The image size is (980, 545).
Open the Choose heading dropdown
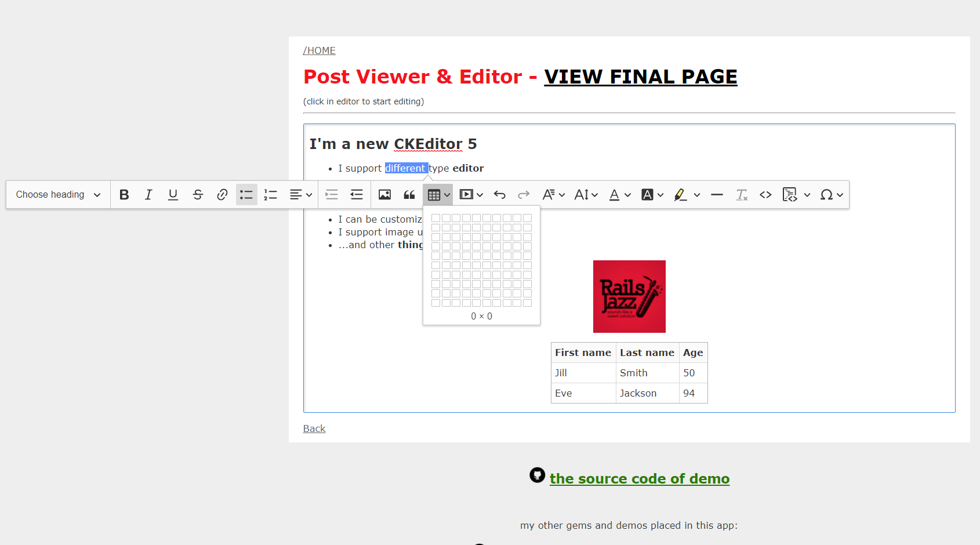(58, 195)
